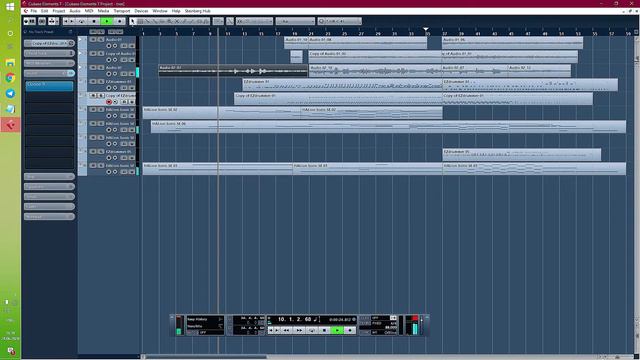The height and width of the screenshot is (360, 640).
Task: Open the MIDI menu
Action: pyautogui.click(x=89, y=11)
